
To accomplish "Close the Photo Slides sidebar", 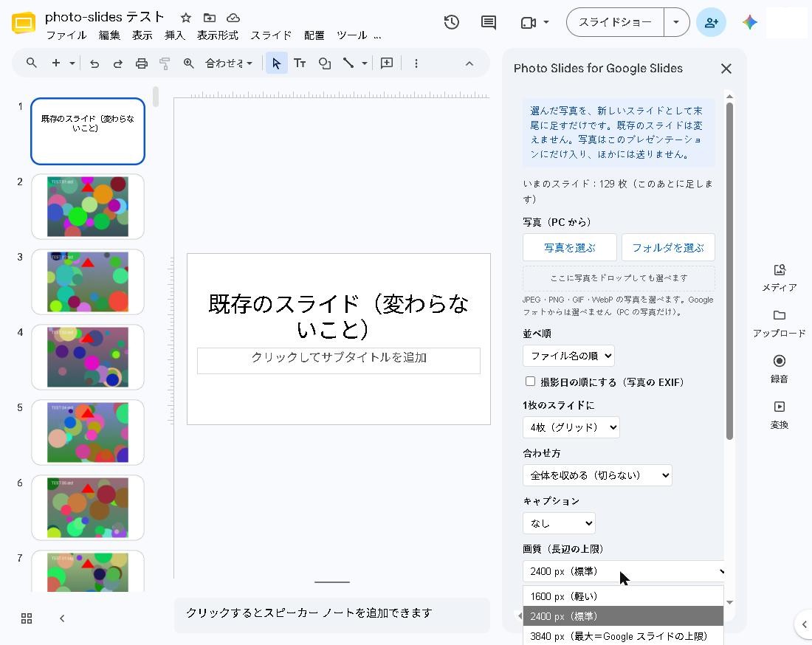I will click(726, 69).
